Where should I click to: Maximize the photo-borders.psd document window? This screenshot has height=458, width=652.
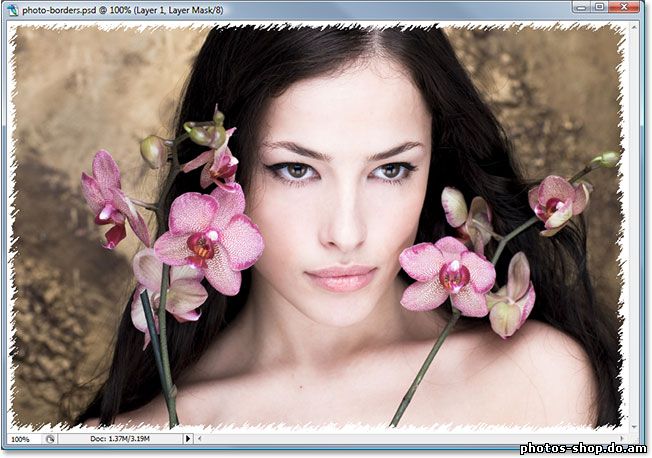600,7
